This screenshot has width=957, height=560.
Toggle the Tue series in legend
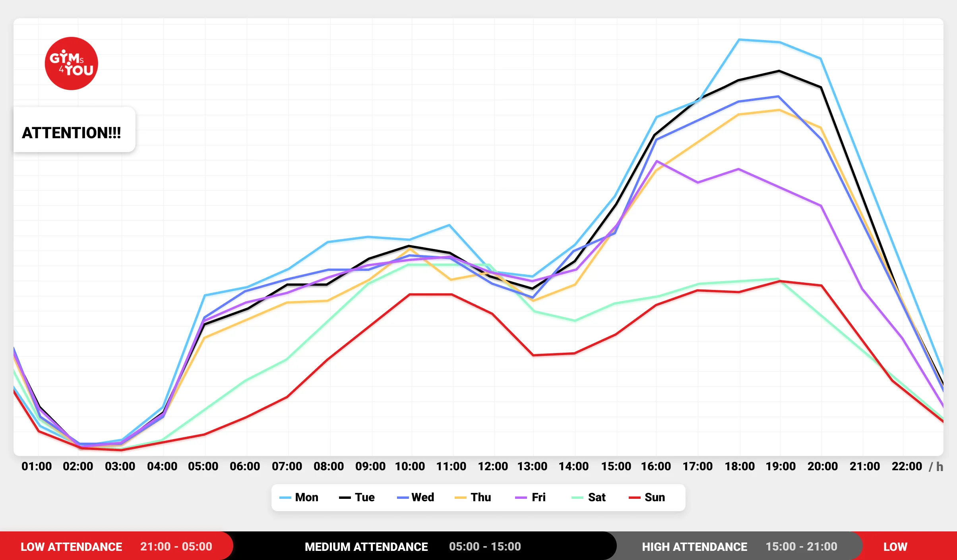[356, 497]
